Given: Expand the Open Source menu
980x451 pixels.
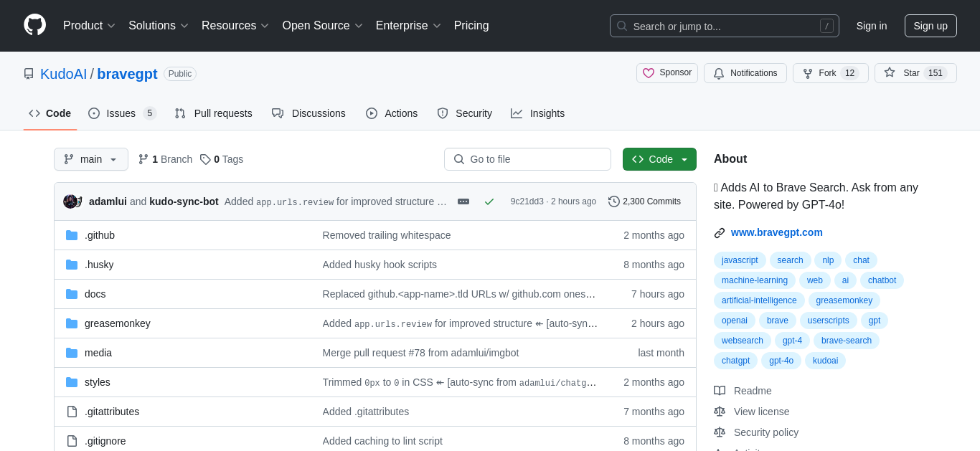Looking at the screenshot, I should 323,26.
